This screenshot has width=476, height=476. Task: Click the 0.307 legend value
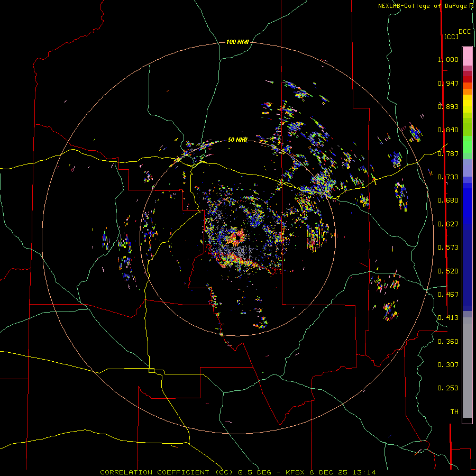pos(448,365)
